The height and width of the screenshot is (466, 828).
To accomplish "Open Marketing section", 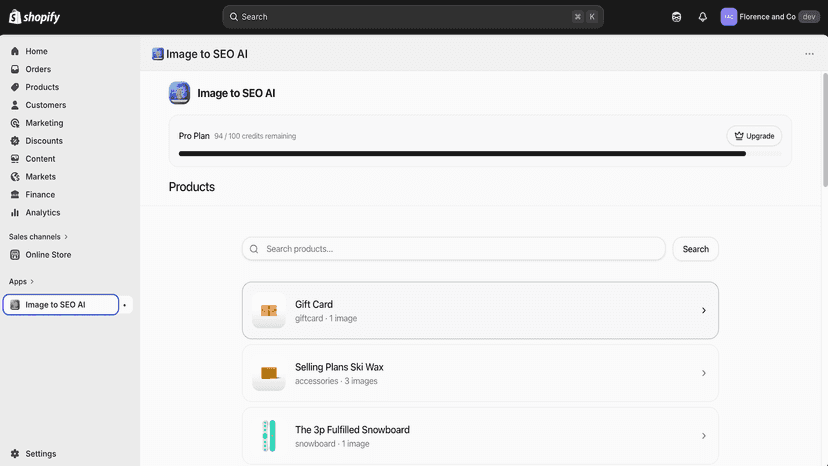I will coord(44,123).
